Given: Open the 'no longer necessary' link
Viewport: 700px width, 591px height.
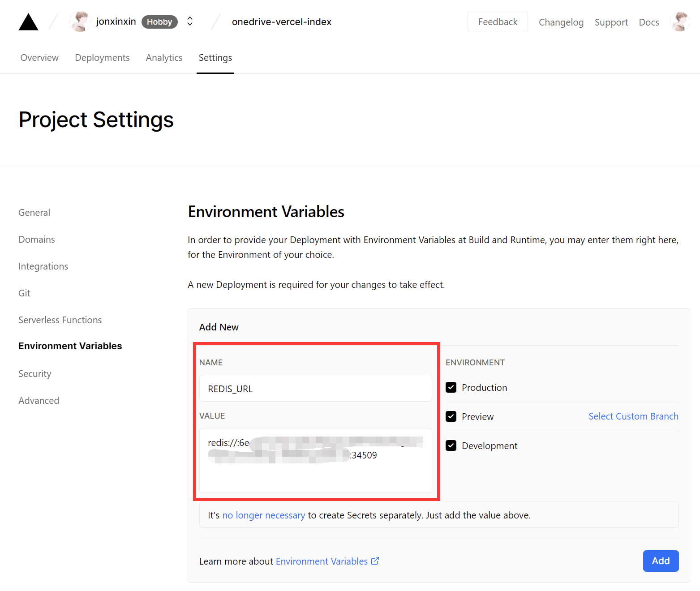Looking at the screenshot, I should (x=264, y=515).
